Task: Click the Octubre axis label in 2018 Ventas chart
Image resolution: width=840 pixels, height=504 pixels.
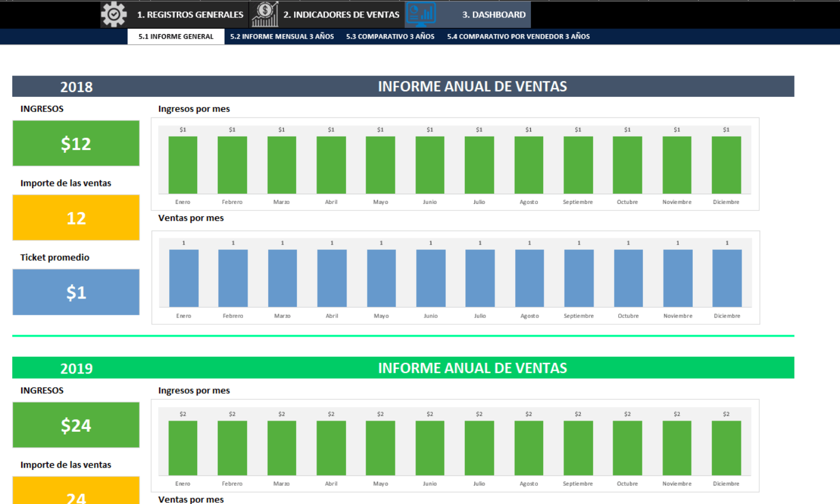Action: pos(628,316)
